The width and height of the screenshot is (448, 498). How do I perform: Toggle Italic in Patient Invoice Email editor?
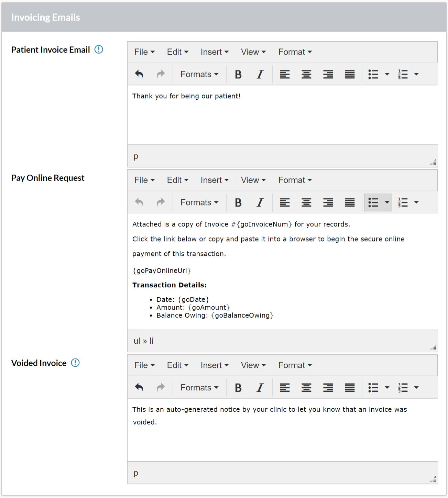point(260,74)
